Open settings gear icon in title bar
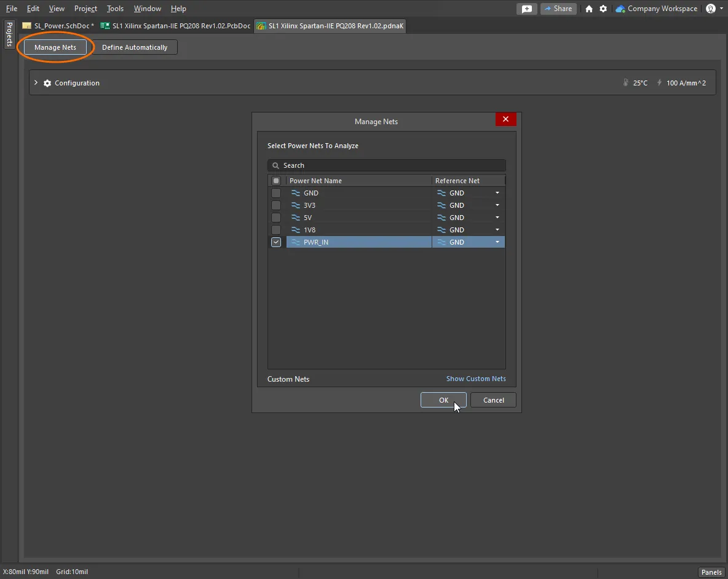This screenshot has height=579, width=728. [603, 9]
